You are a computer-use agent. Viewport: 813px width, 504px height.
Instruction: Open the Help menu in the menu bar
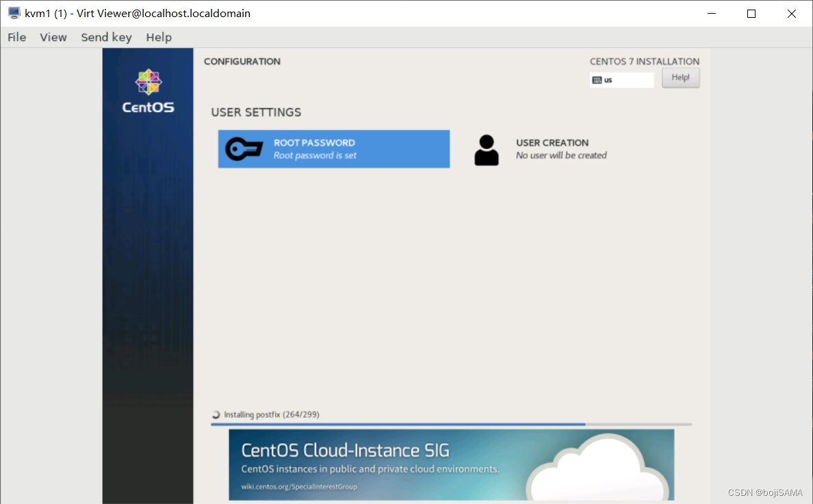click(x=159, y=37)
